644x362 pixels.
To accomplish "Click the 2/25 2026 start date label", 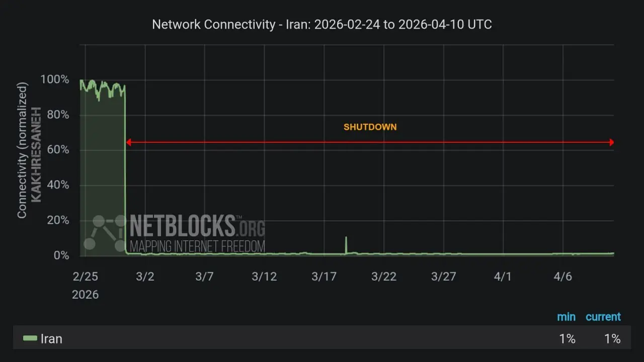I will [x=86, y=285].
